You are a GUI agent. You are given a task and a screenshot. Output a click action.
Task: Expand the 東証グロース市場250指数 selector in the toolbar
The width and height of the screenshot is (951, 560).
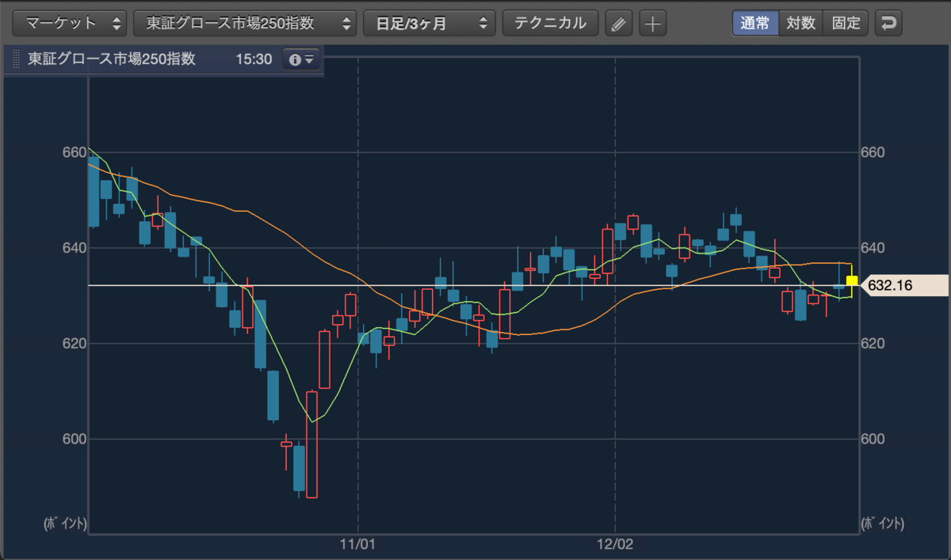245,24
